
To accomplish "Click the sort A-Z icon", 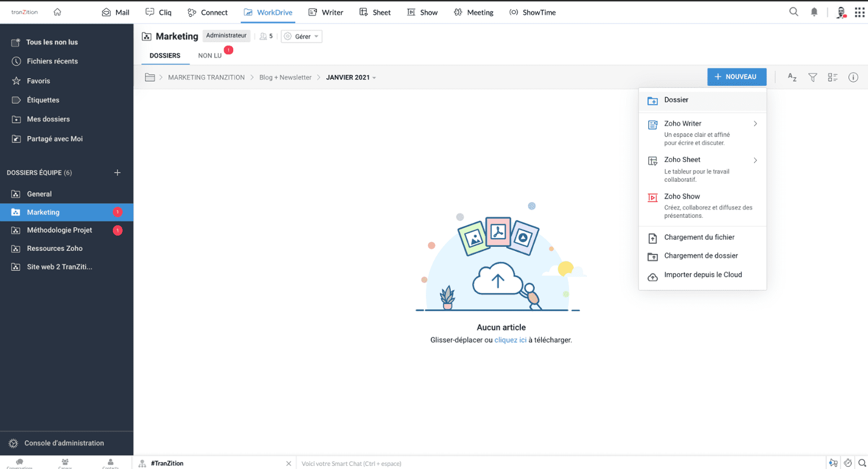I will tap(792, 77).
